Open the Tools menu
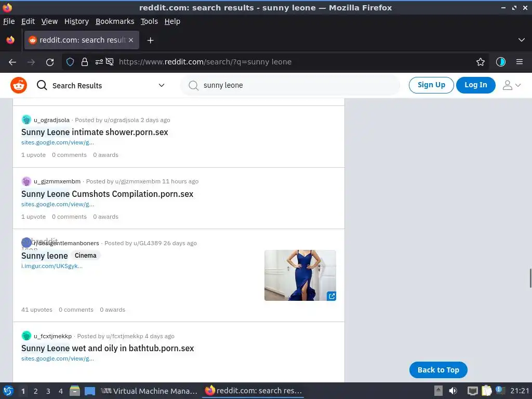 pyautogui.click(x=149, y=21)
